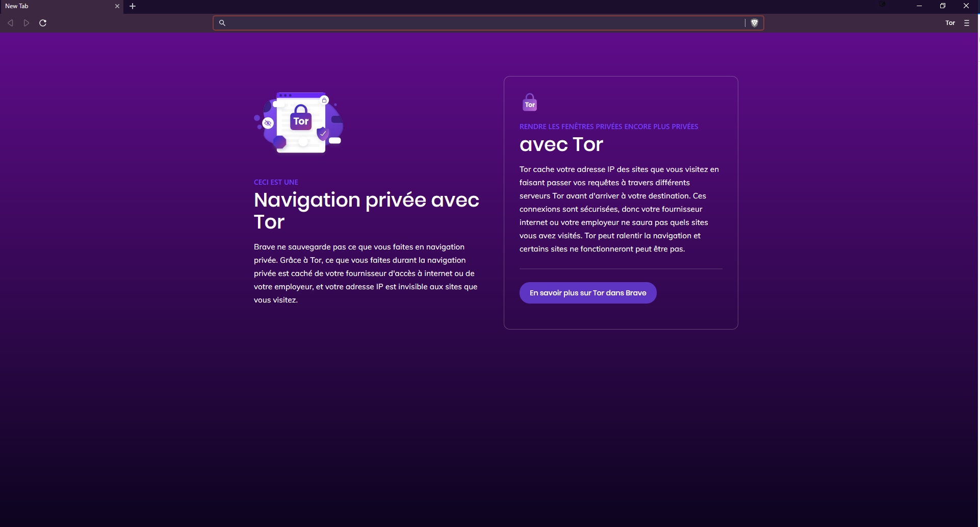
Task: Click the Rendre les fenêtres privées caption
Action: pos(608,127)
